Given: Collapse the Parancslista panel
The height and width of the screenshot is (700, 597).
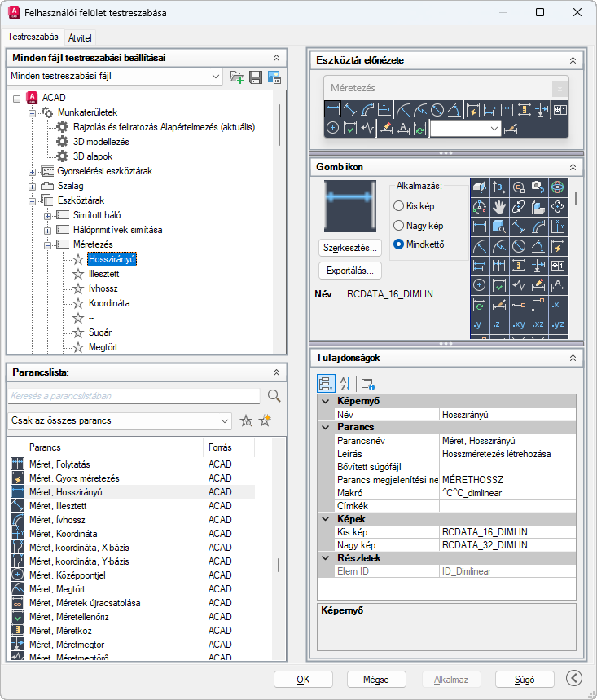Looking at the screenshot, I should 277,372.
